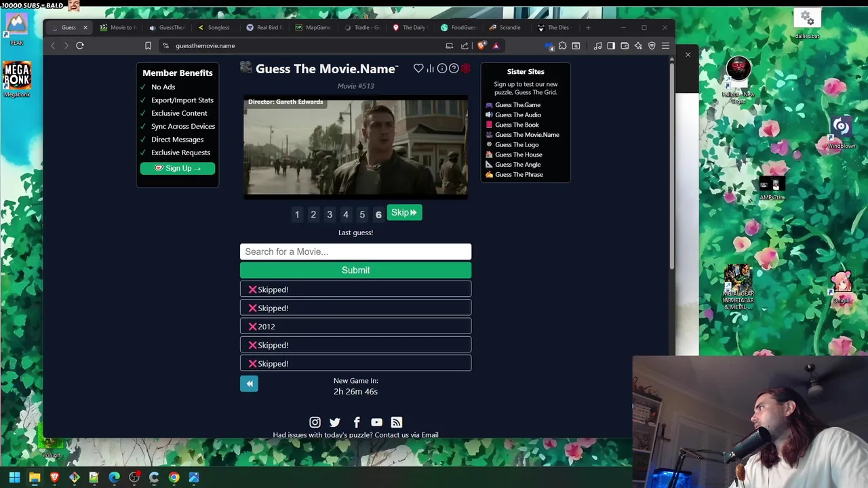The width and height of the screenshot is (868, 488).
Task: Click the address bar URL guessthemovie.name
Action: (205, 45)
